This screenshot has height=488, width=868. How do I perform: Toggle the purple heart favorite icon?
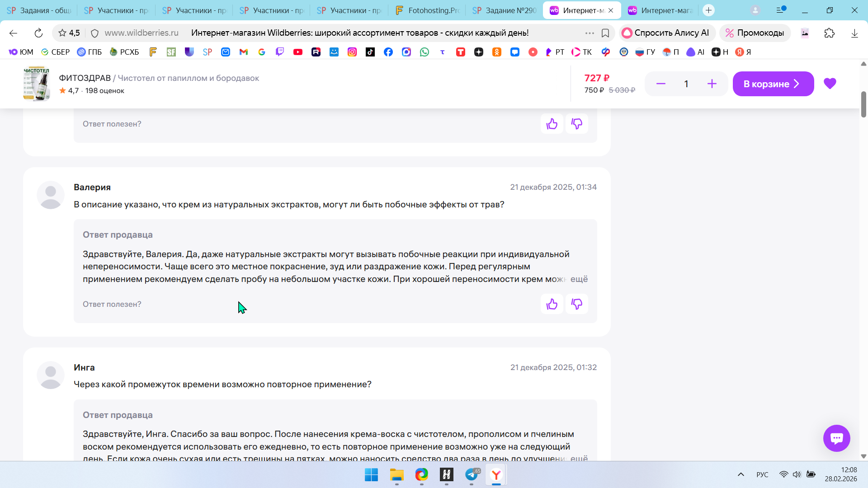pyautogui.click(x=830, y=84)
